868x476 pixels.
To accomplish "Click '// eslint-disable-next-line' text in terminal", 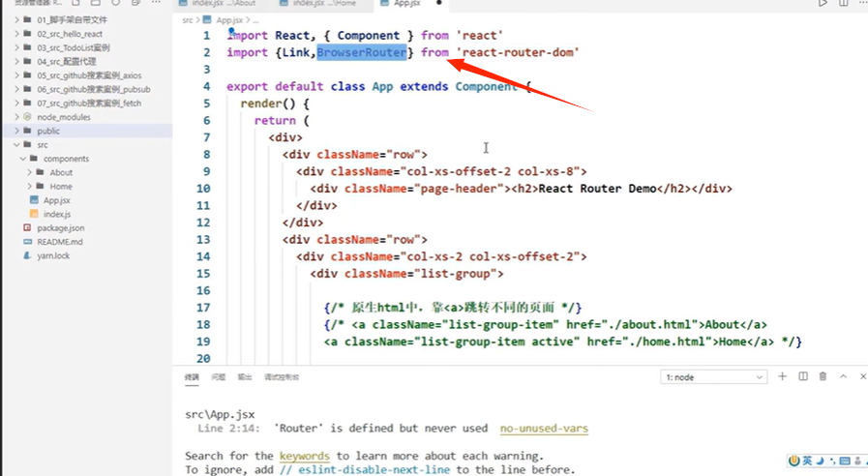I will [364, 470].
